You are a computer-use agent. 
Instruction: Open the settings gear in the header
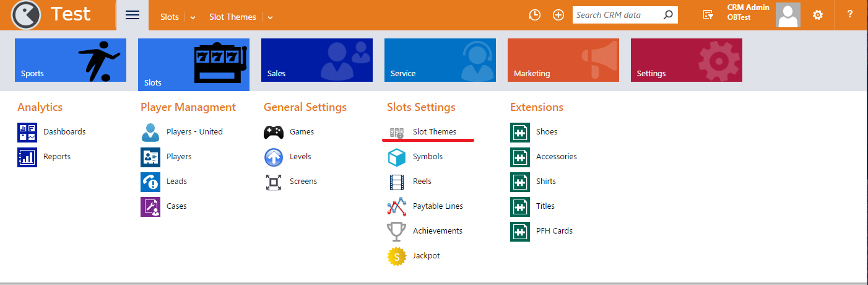point(818,15)
